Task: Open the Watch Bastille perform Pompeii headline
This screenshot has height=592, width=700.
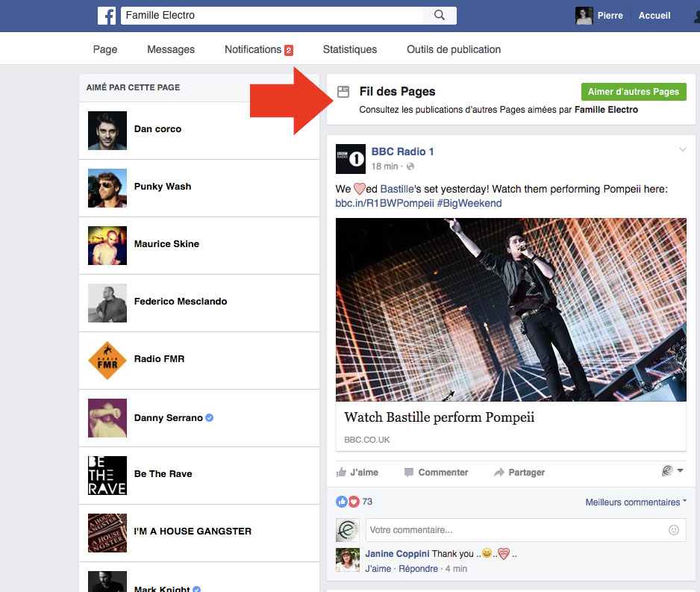Action: tap(440, 417)
